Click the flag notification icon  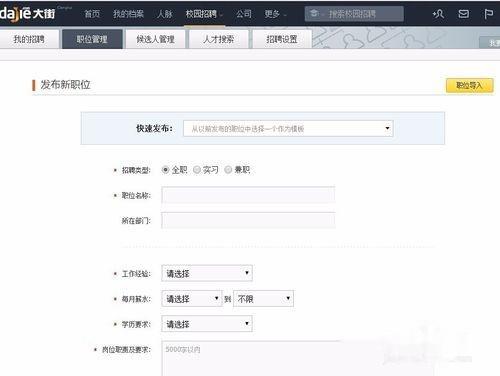point(488,14)
